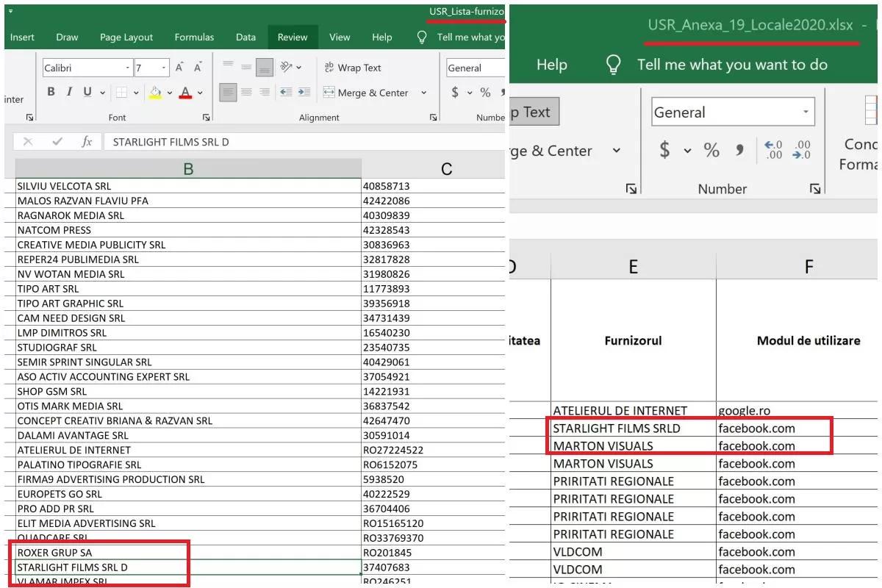This screenshot has height=588, width=882.
Task: Toggle Bottom Align icon
Action: (x=265, y=68)
